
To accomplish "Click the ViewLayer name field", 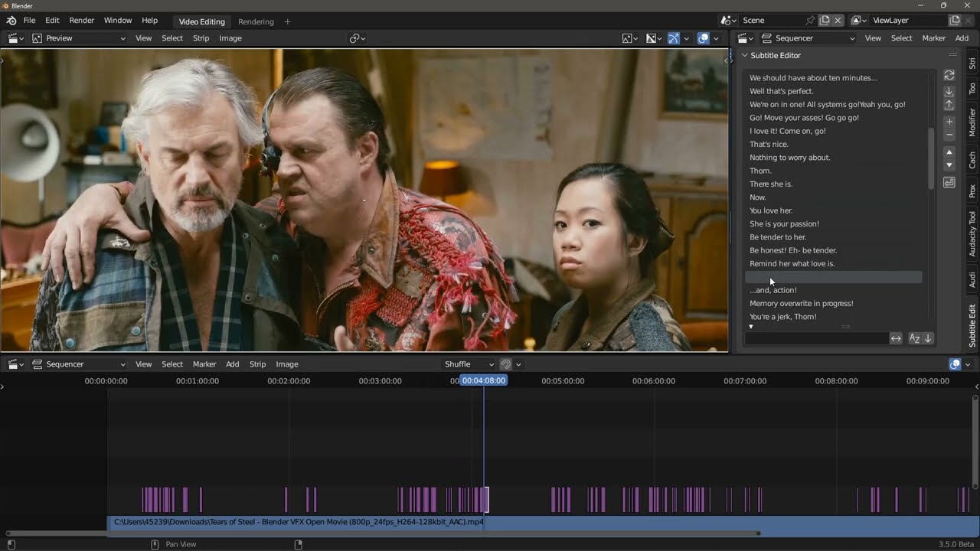I will (x=908, y=21).
